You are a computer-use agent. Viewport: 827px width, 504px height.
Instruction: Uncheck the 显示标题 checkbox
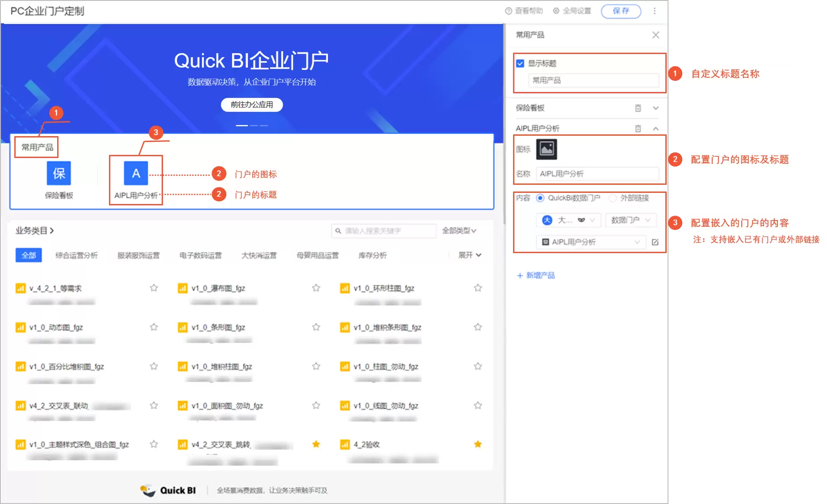tap(520, 63)
